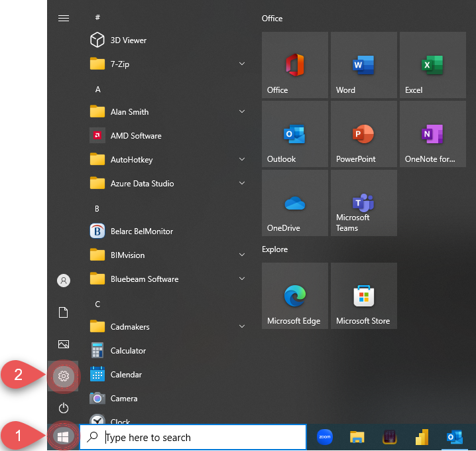
Task: Expand the 7-Zip folder chevron
Action: click(x=242, y=64)
